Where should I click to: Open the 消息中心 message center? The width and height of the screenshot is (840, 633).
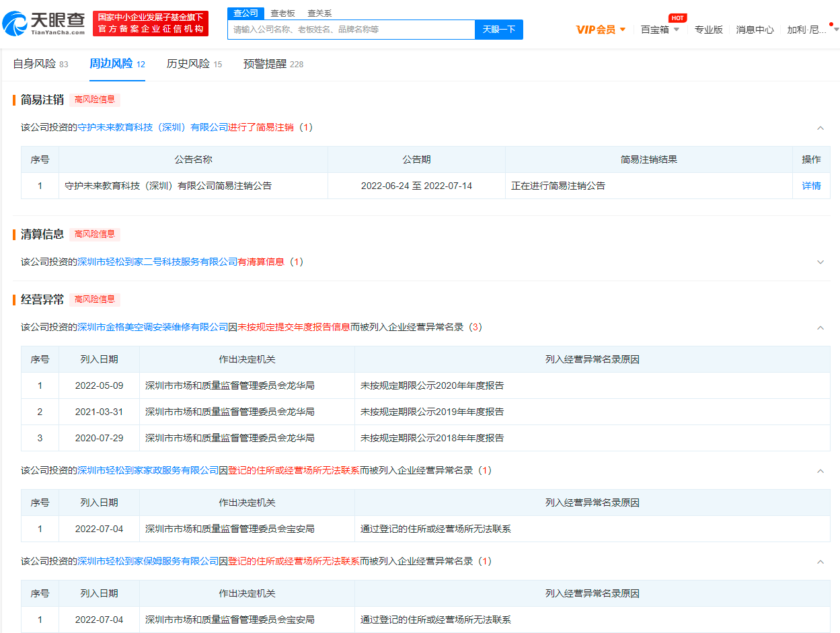pos(755,30)
